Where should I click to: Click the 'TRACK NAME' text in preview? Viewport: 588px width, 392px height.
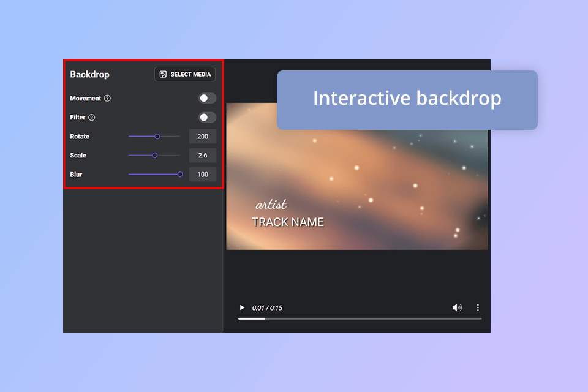coord(288,222)
